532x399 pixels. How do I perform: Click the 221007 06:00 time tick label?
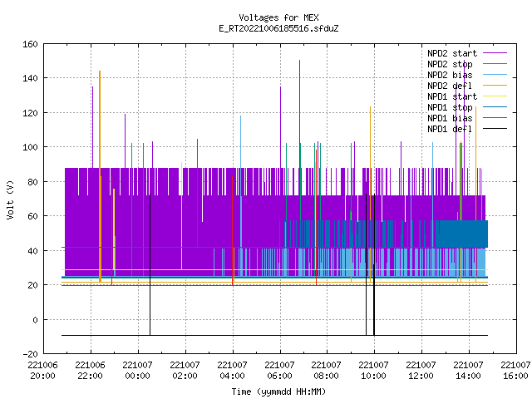(279, 371)
